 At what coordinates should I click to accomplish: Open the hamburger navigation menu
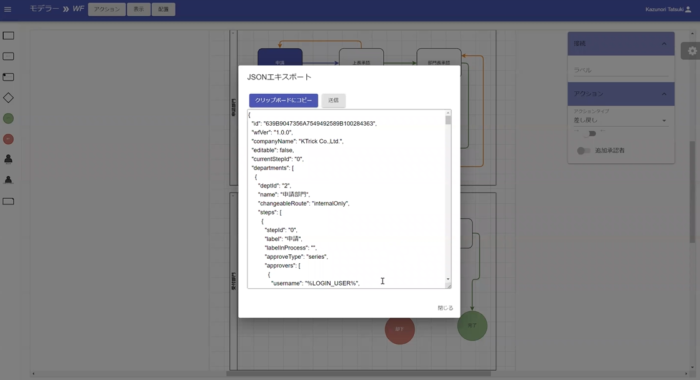click(8, 9)
